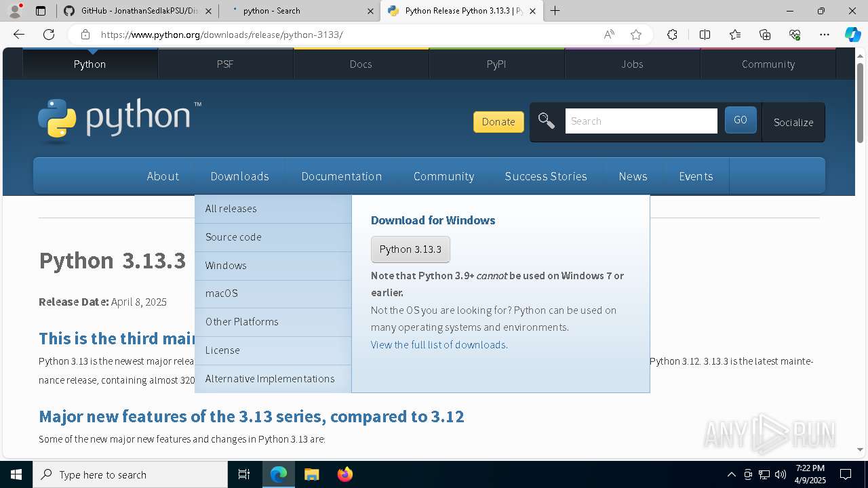Viewport: 868px width, 488px height.
Task: Select the PyPI top navigation tab
Action: coord(496,64)
